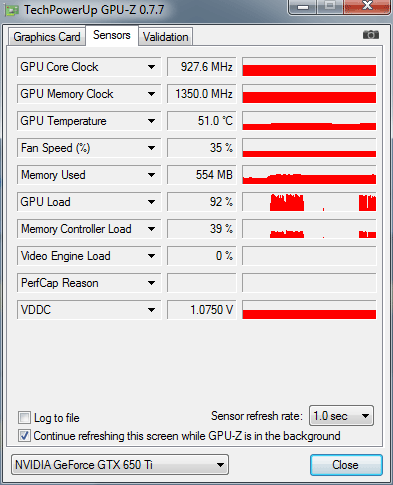This screenshot has height=485, width=393.
Task: Click the Close button
Action: tap(346, 465)
